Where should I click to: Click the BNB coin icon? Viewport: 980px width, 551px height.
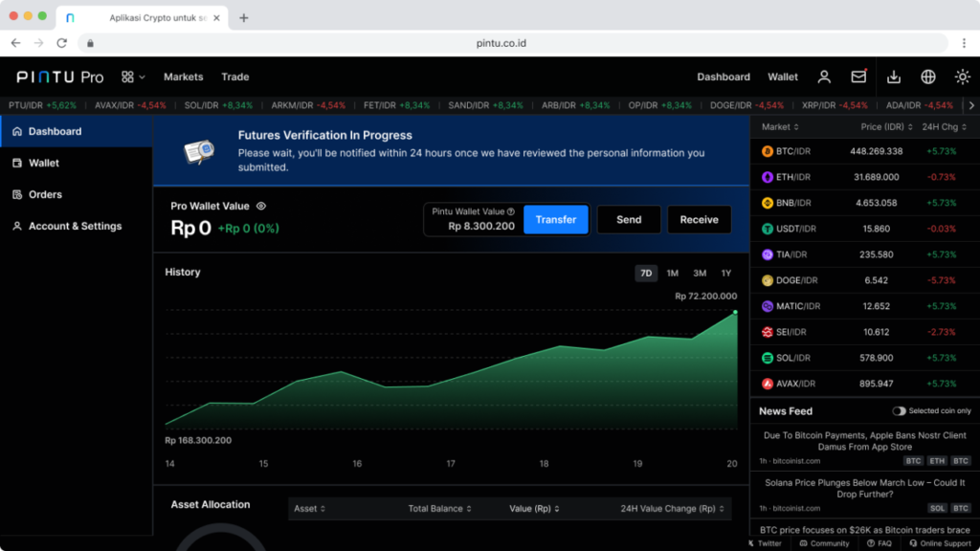coord(767,203)
